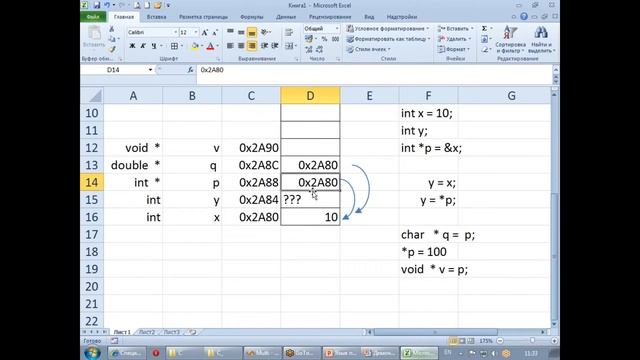Toggle italic К formatting

(x=143, y=46)
